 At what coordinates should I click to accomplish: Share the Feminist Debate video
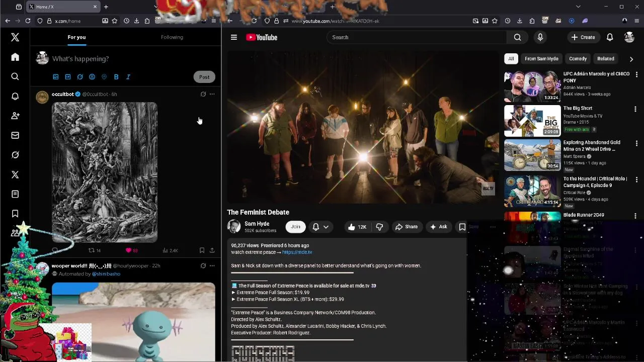[x=407, y=227]
